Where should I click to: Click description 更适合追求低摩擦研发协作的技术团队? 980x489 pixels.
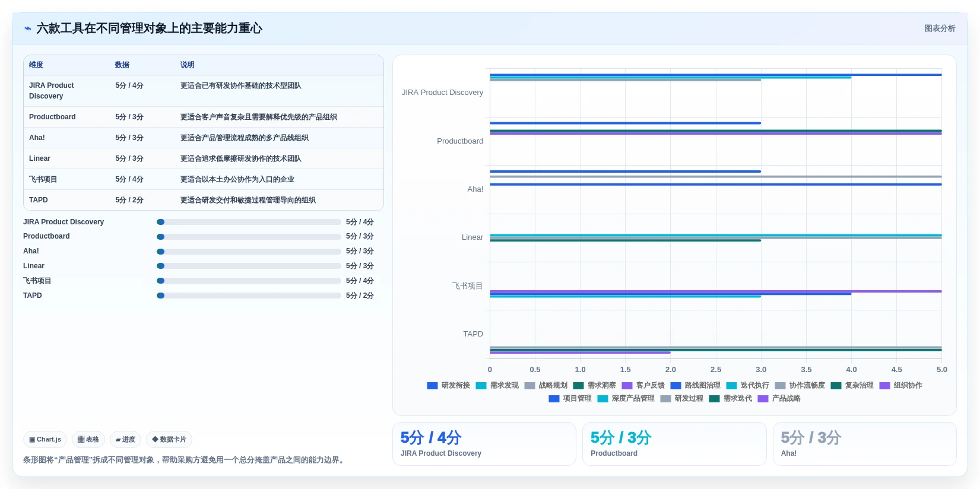click(x=241, y=158)
